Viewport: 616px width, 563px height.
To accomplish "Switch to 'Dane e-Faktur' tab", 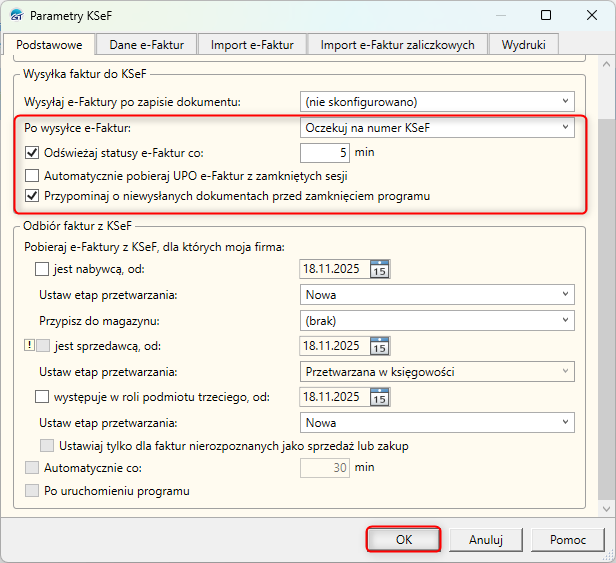I will (x=147, y=45).
